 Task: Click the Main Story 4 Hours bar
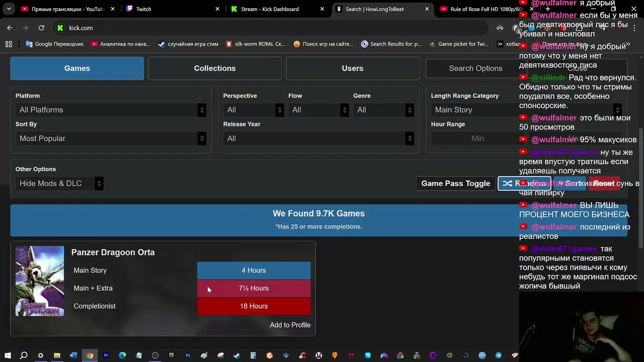point(254,270)
